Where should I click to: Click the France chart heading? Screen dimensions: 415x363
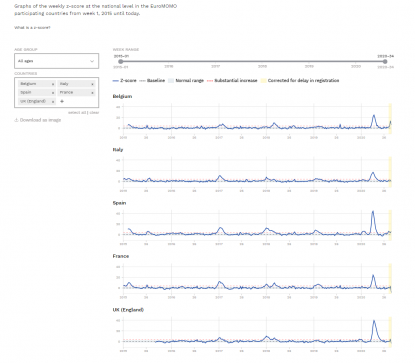[121, 256]
